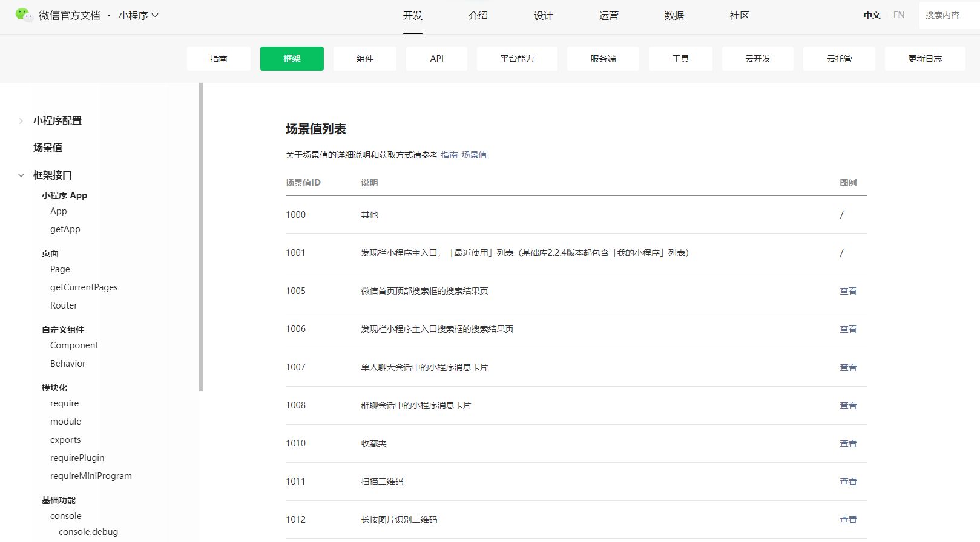Open console in the sidebar

click(x=66, y=516)
